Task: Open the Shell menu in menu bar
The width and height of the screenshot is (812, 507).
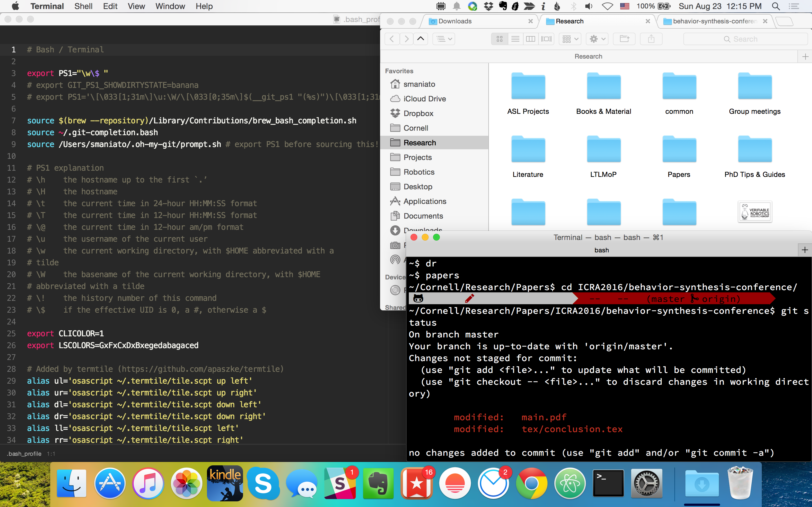Action: [x=83, y=6]
